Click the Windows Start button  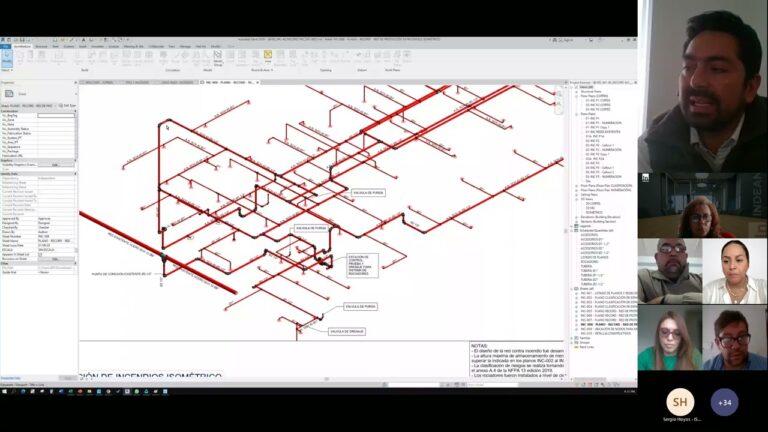click(x=4, y=391)
